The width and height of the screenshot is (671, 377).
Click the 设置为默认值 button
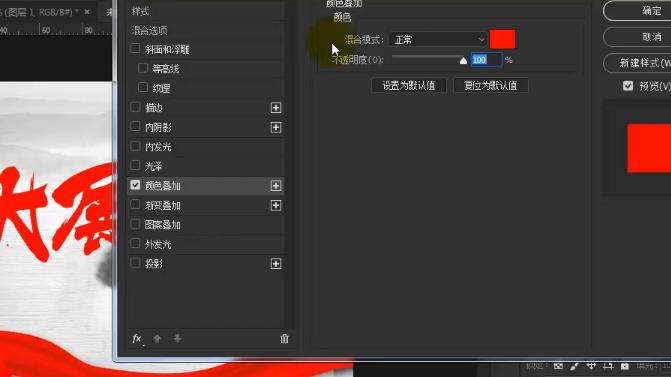[x=409, y=86]
